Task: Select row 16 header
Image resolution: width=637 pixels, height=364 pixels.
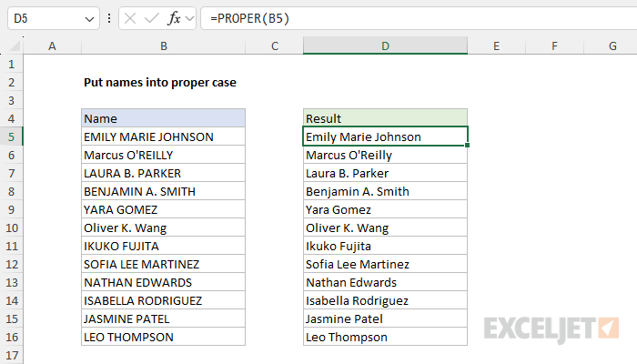Action: point(11,337)
